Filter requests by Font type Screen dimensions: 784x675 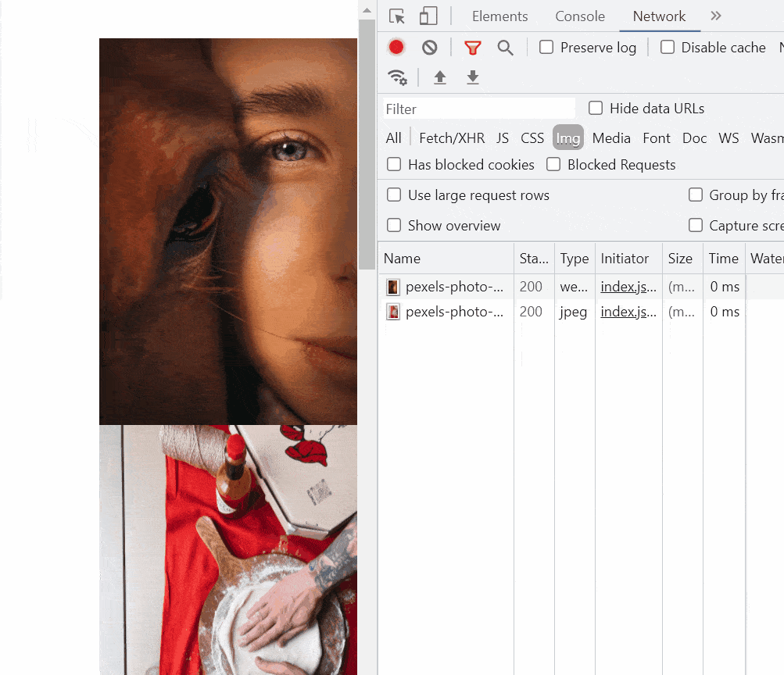coord(657,138)
